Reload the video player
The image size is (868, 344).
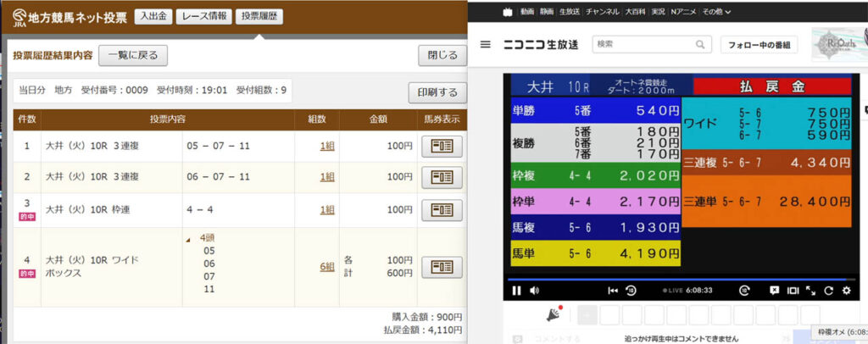tap(828, 291)
